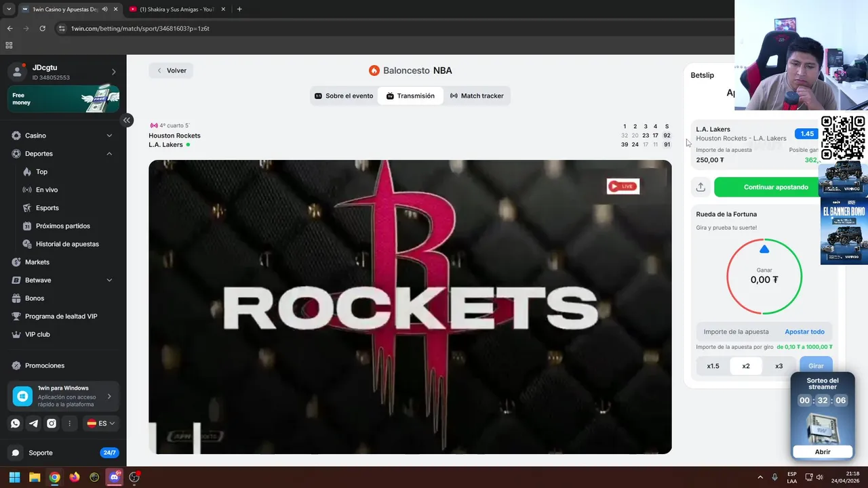Click L.A. Lakers team name in scoreboard
This screenshot has width=868, height=488.
click(165, 145)
